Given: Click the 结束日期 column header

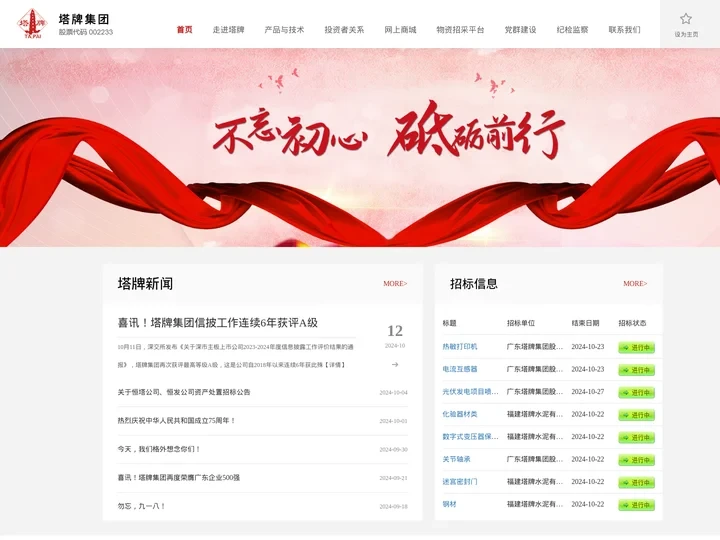Looking at the screenshot, I should click(585, 323).
